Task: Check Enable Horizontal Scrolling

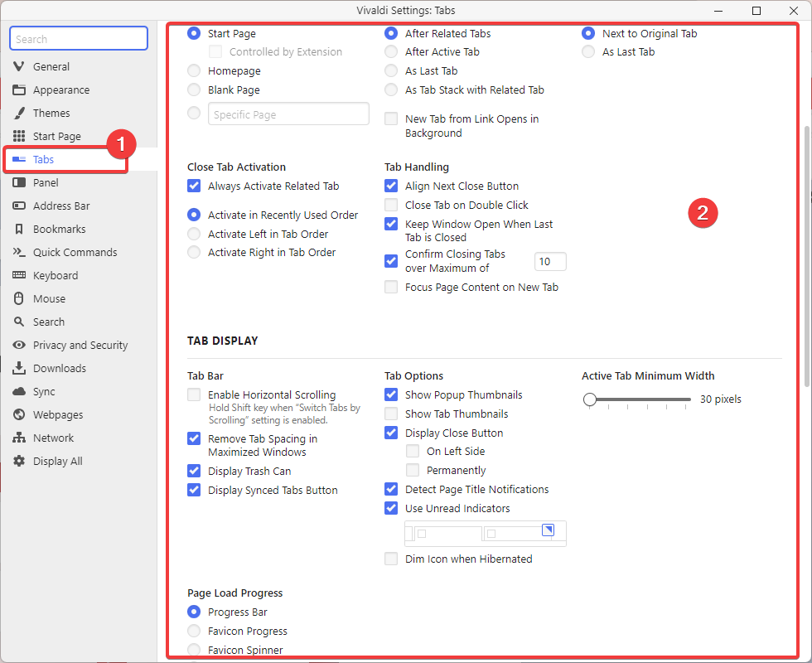Action: pos(194,394)
